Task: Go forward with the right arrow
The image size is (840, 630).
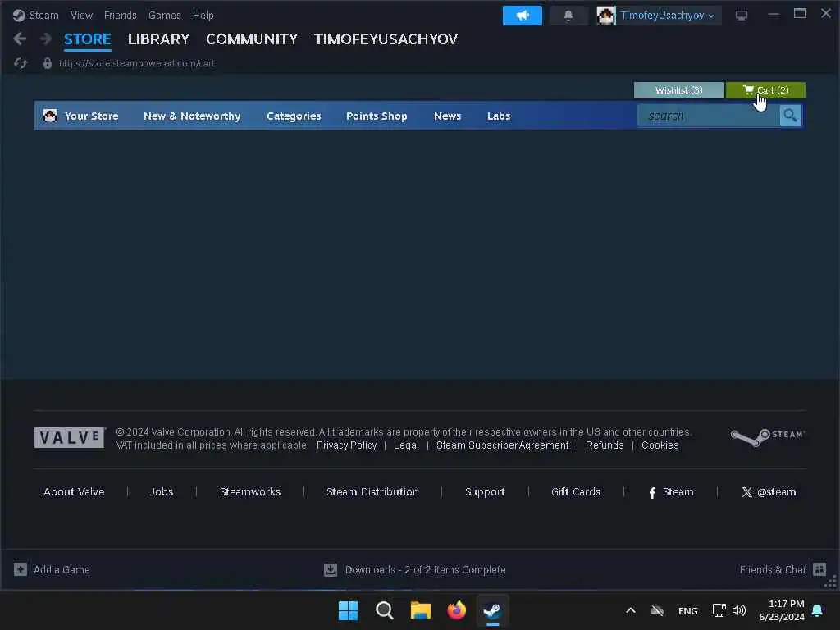Action: point(46,39)
